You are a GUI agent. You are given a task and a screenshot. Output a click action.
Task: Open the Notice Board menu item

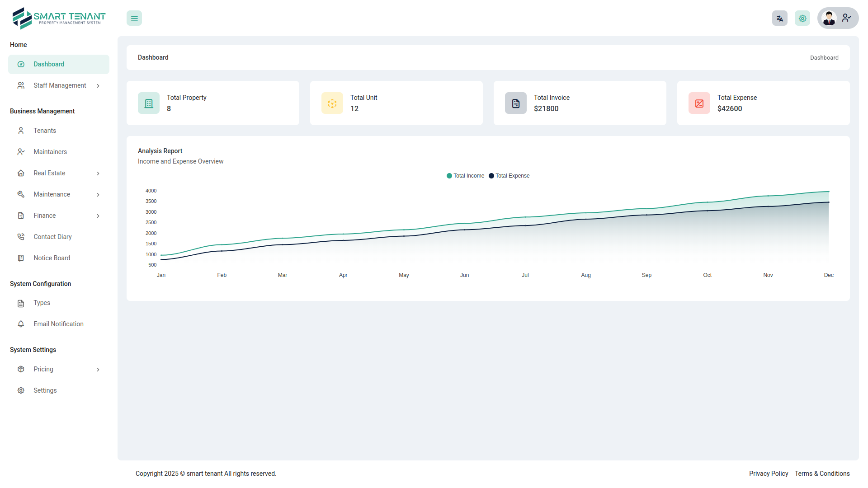coord(52,258)
